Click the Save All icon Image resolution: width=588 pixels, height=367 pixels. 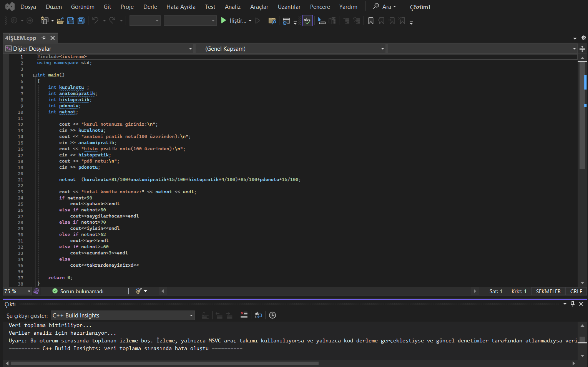tap(81, 21)
